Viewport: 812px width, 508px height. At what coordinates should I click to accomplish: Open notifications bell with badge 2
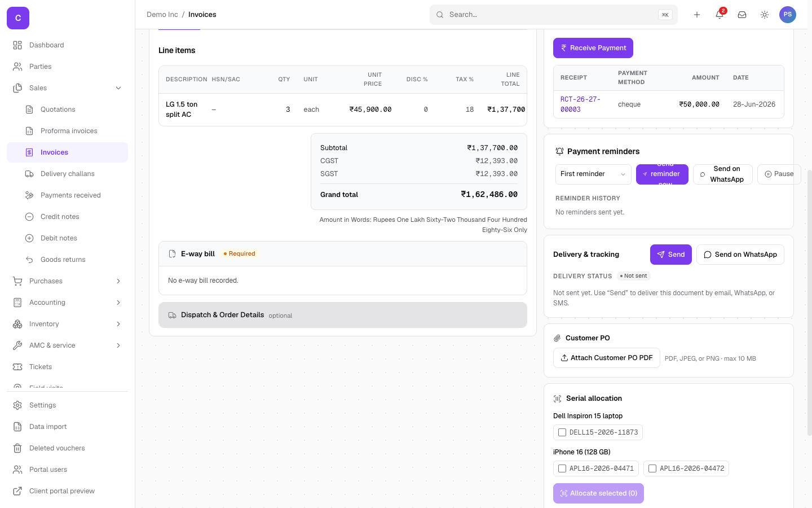(x=720, y=15)
